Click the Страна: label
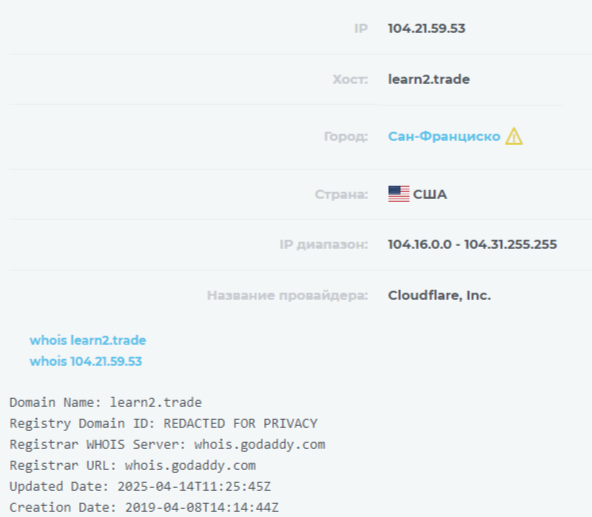The height and width of the screenshot is (517, 592). point(341,194)
